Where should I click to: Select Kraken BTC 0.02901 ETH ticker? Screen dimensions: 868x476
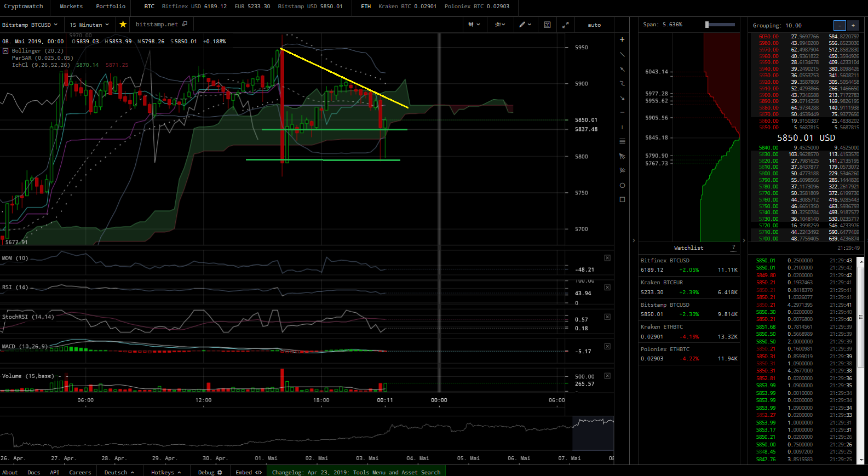pos(407,7)
